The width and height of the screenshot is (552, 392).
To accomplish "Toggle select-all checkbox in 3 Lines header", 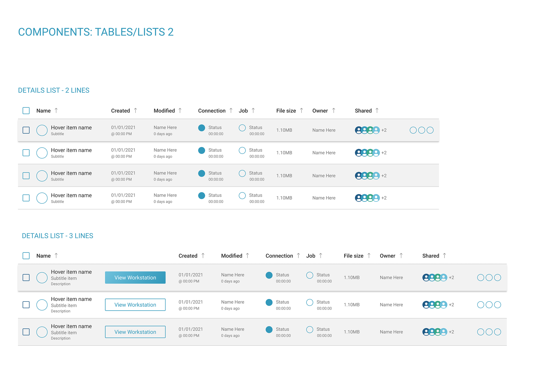I will click(x=26, y=256).
